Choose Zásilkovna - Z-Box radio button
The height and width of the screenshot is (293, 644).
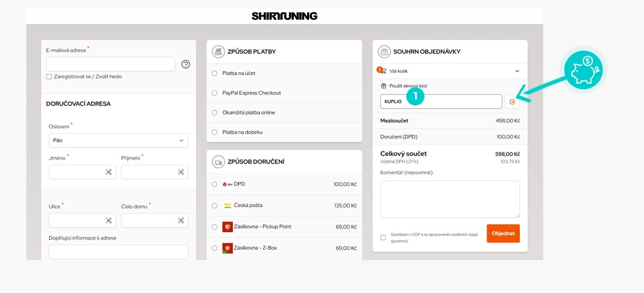214,248
